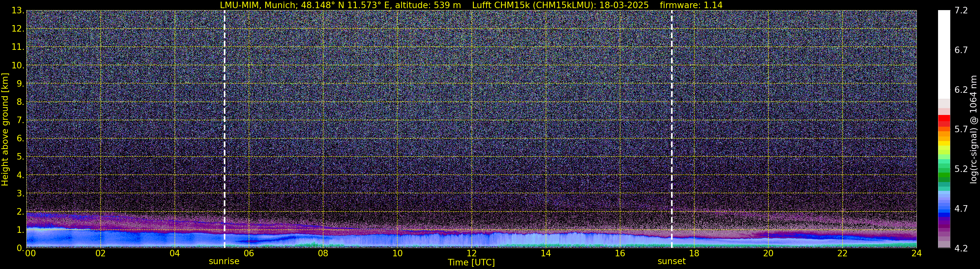
Task: Click the time axis tick label '16'
Action: click(x=620, y=253)
